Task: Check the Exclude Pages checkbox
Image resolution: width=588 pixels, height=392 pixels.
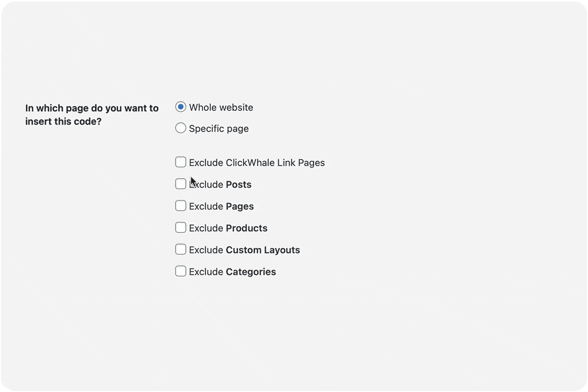Action: 181,206
